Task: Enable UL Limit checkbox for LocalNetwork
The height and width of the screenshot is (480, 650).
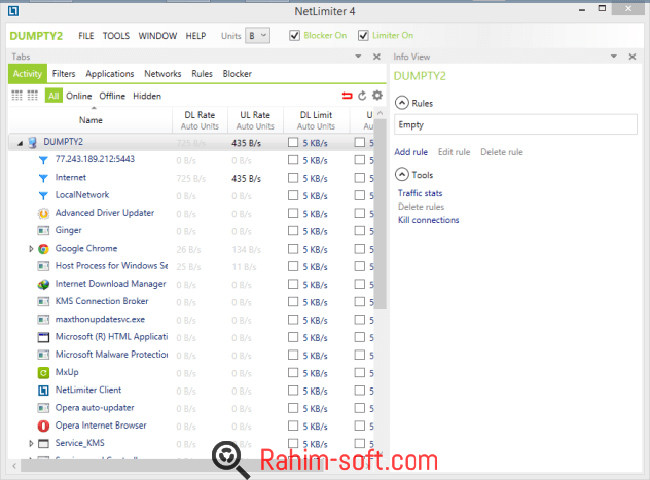Action: pyautogui.click(x=359, y=195)
